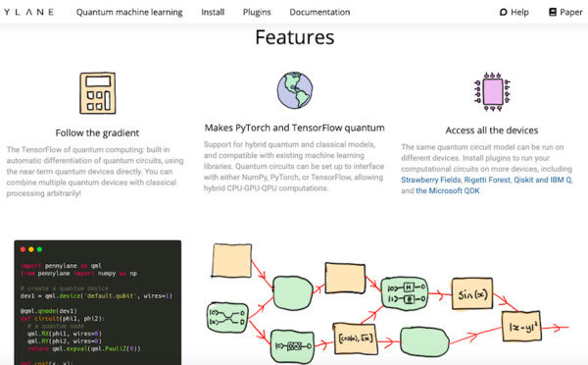The image size is (588, 365).
Task: Click the yellow dot in code window
Action: (x=31, y=249)
